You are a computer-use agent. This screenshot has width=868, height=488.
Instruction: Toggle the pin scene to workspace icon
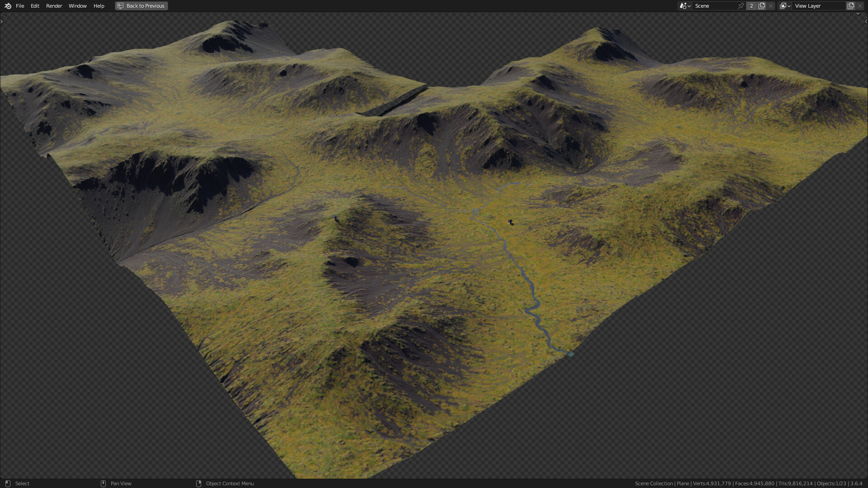point(741,6)
